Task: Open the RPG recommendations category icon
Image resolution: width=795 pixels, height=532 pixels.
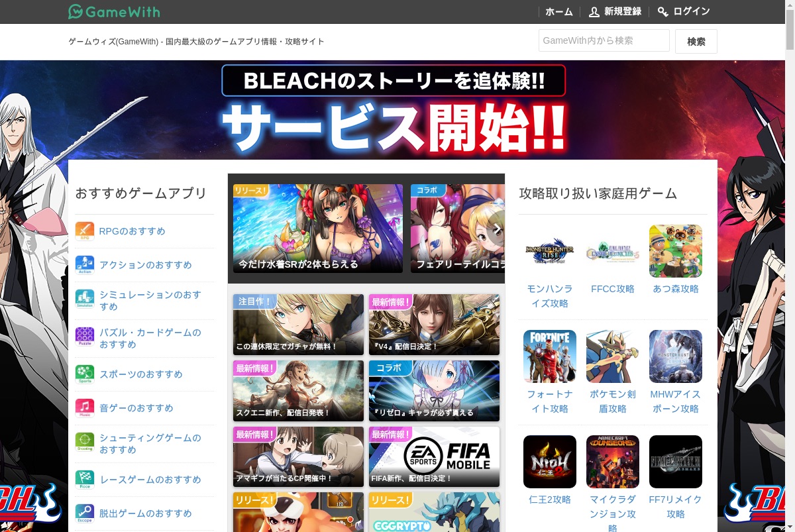Action: pos(85,231)
